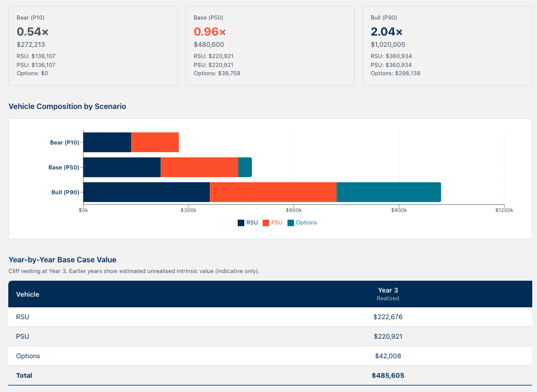This screenshot has width=537, height=392.
Task: Select the Bull (P90) RSU bar segment
Action: (x=146, y=192)
